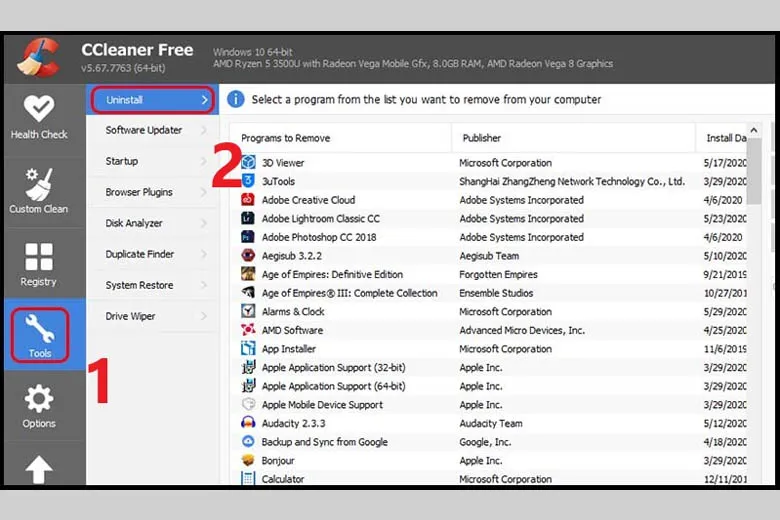Screen dimensions: 780x520
Task: Click the blue info icon
Action: click(x=235, y=99)
